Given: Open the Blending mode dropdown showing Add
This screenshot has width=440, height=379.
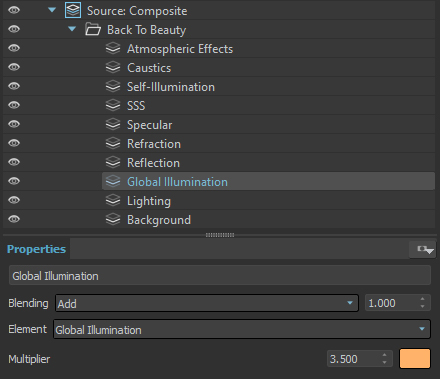Looking at the screenshot, I should coord(207,303).
